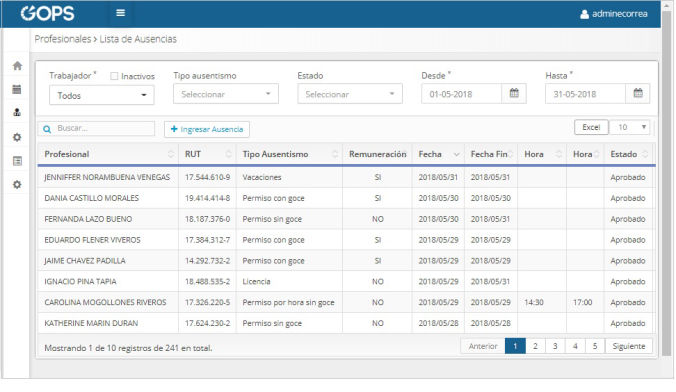The width and height of the screenshot is (676, 392).
Task: Click the Siguiente pagination button
Action: click(629, 346)
